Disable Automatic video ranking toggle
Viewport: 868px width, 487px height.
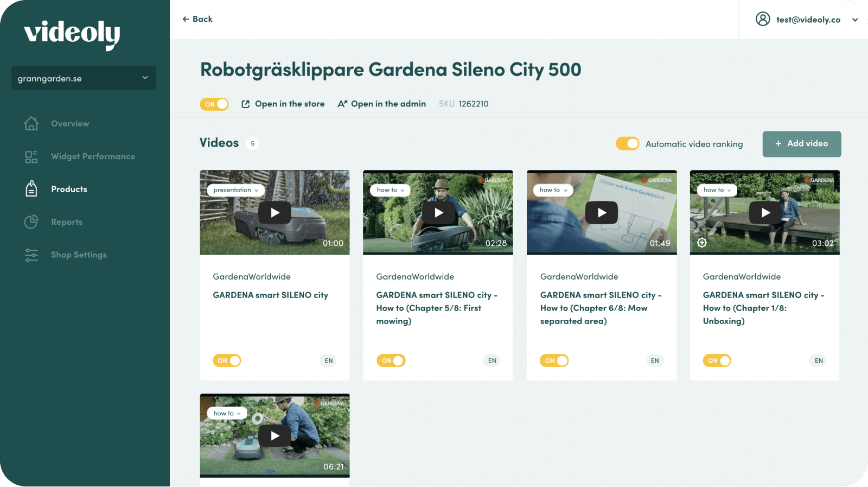[x=627, y=143]
